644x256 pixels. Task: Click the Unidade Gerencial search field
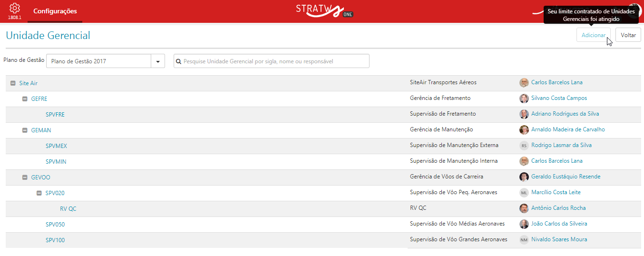point(272,61)
